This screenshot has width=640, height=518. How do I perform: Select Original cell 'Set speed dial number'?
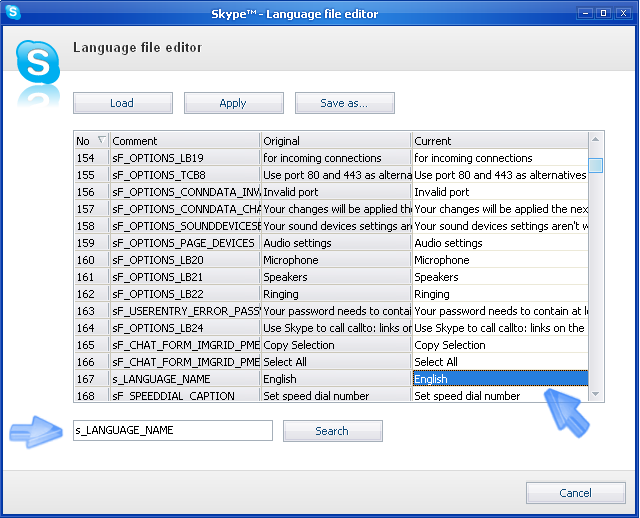336,395
